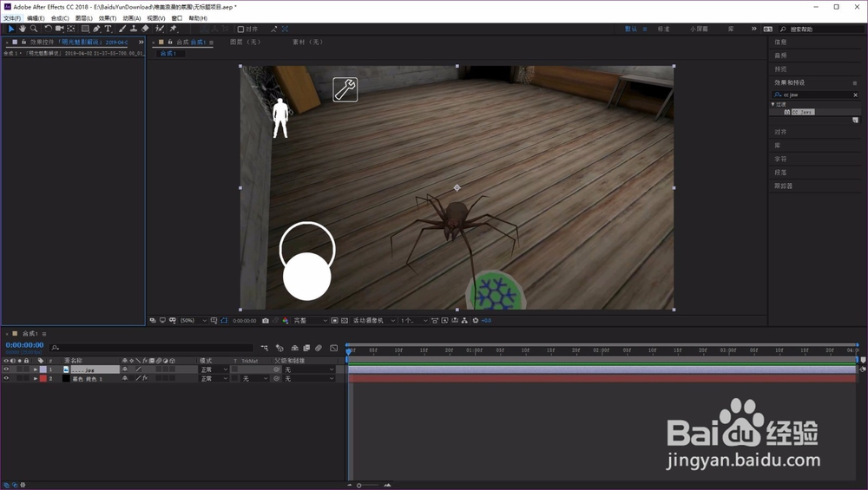Screen dimensions: 868x490
Task: Select the Type text tool
Action: click(108, 29)
